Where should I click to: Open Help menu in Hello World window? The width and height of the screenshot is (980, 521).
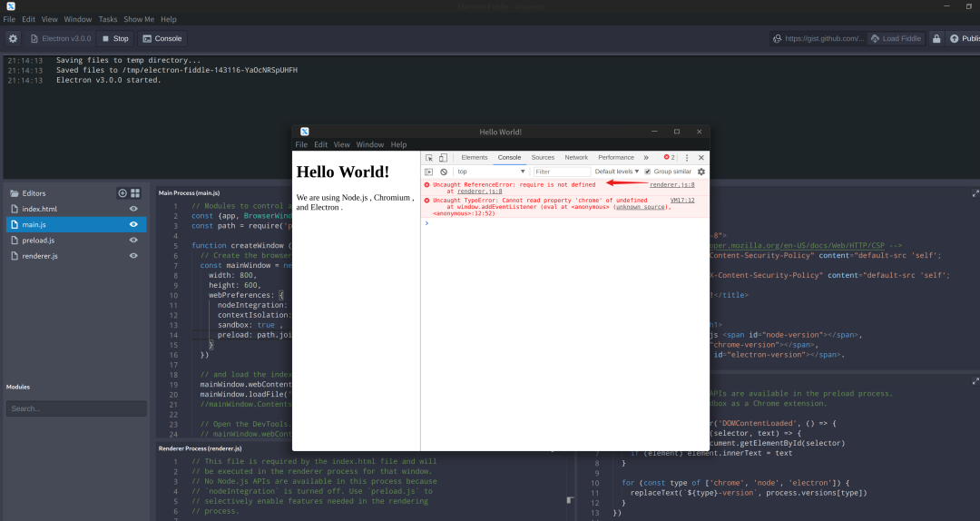tap(398, 144)
